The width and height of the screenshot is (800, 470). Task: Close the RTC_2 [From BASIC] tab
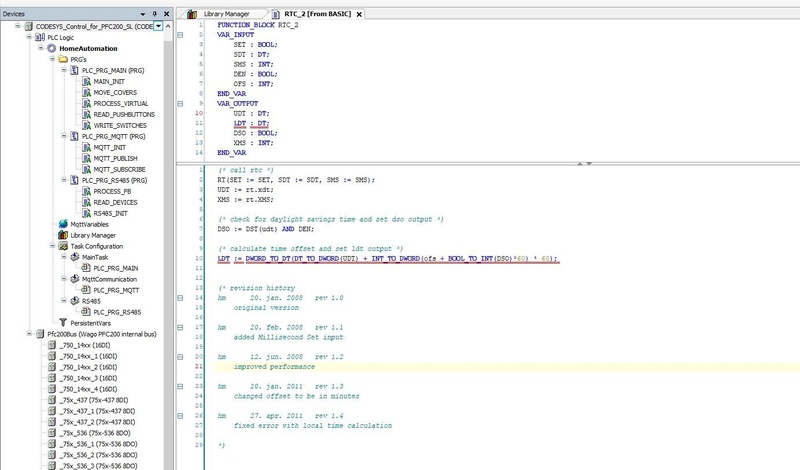pyautogui.click(x=359, y=14)
